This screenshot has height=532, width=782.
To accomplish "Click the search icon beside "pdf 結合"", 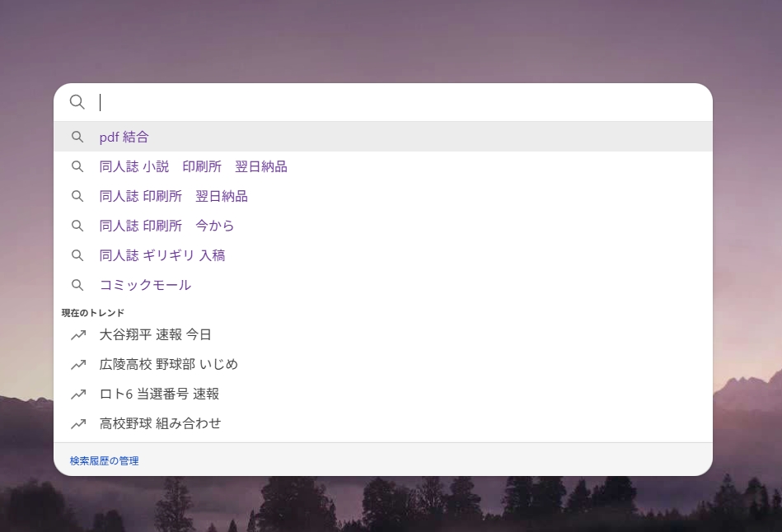I will [x=77, y=137].
